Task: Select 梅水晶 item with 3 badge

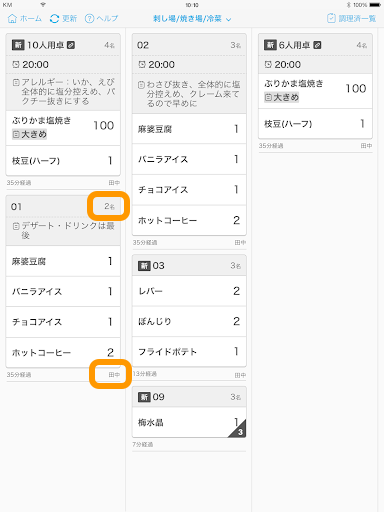Action: [189, 422]
